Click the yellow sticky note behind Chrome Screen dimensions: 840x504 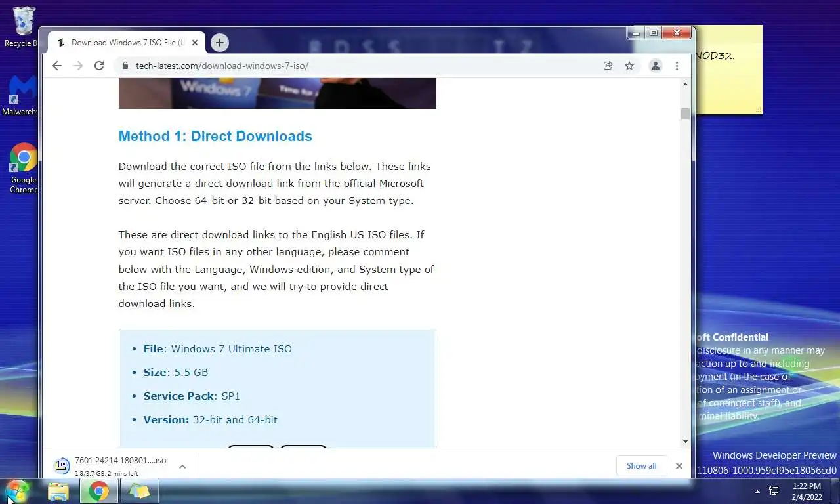[728, 70]
